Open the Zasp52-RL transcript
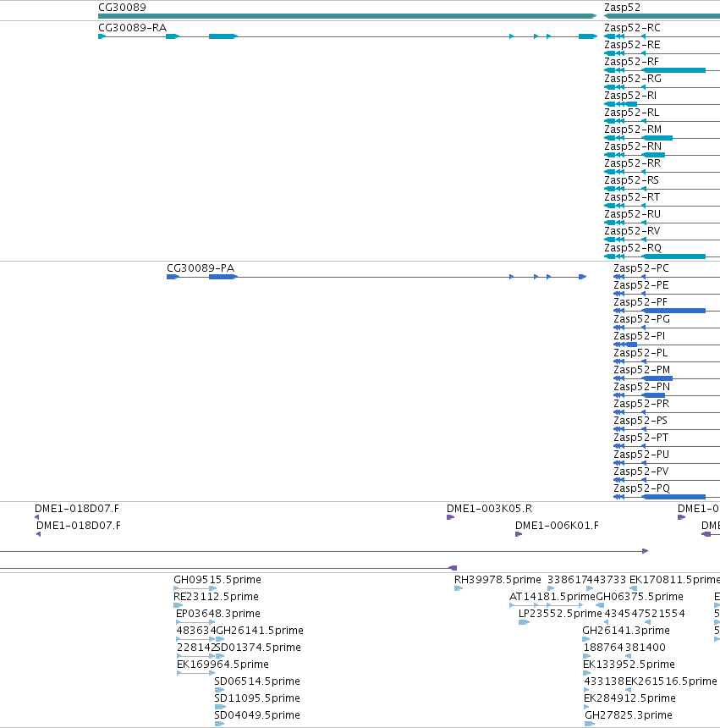Viewport: 720px width, 728px height. tap(631, 113)
